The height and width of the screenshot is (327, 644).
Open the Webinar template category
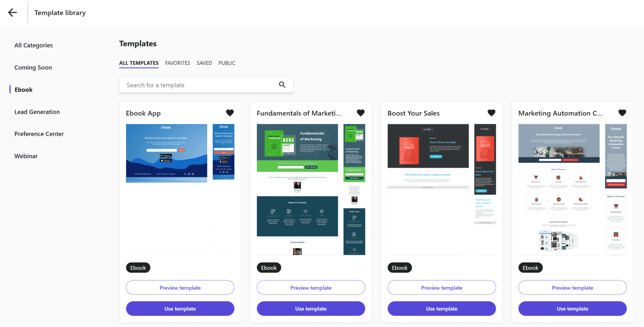pyautogui.click(x=25, y=156)
